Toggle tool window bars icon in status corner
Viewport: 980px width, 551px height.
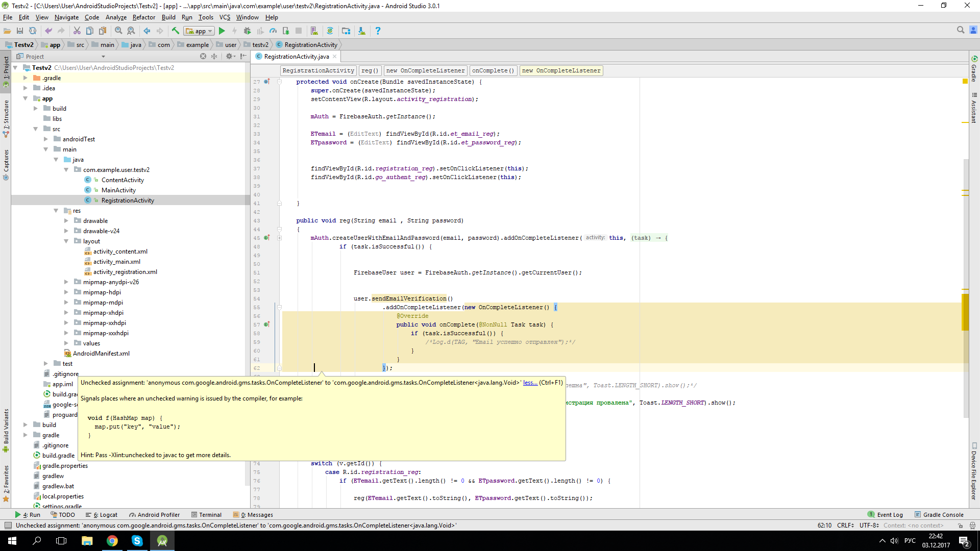tap(8, 525)
